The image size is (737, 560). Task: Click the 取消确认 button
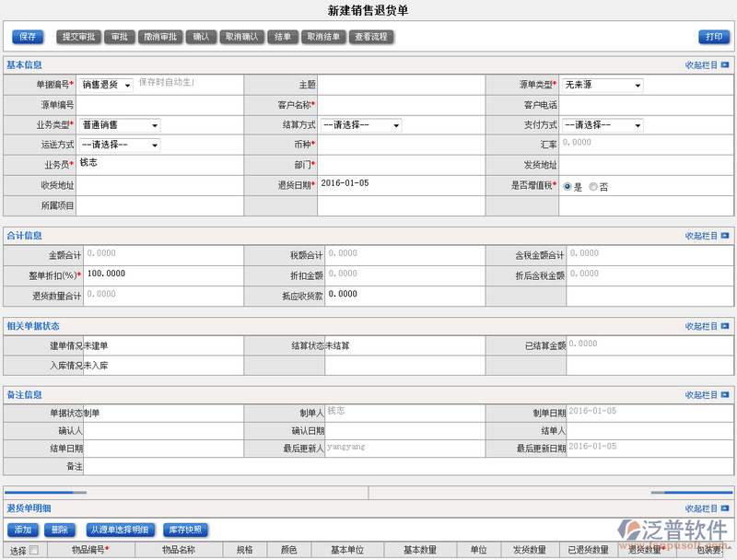pyautogui.click(x=242, y=37)
